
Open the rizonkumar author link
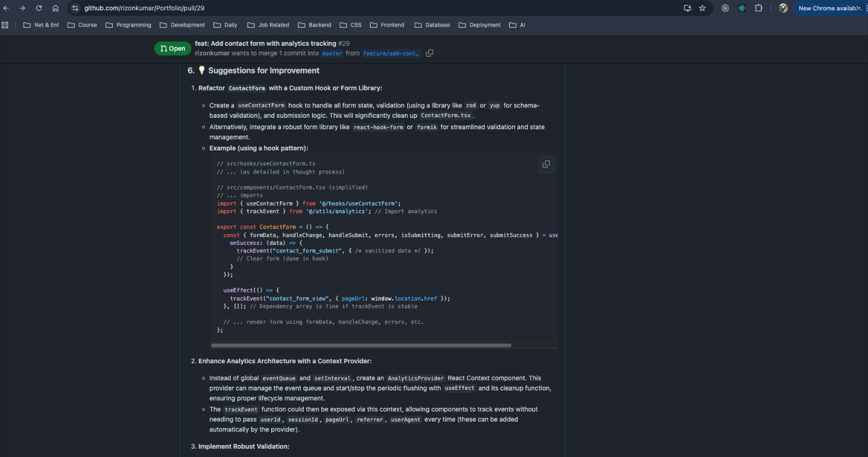coord(212,53)
